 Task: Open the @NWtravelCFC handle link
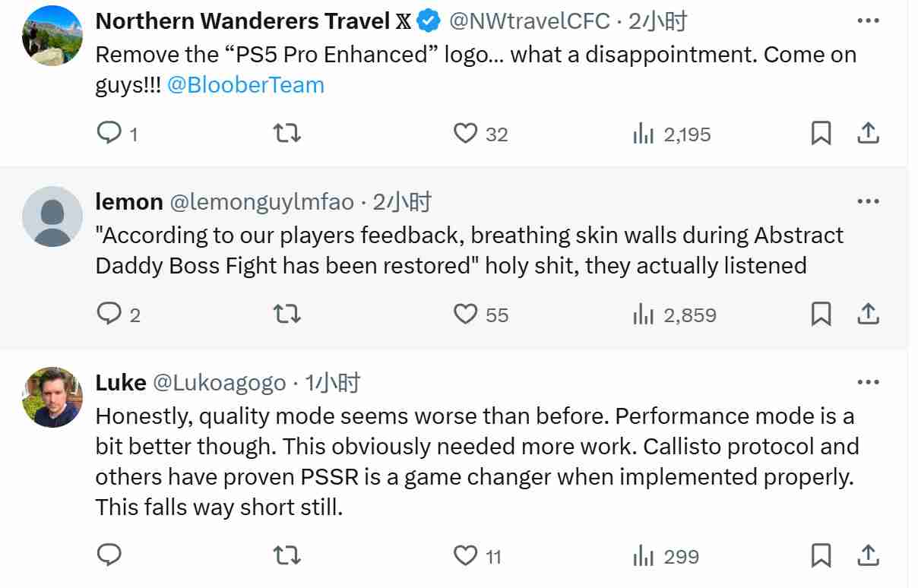click(530, 21)
